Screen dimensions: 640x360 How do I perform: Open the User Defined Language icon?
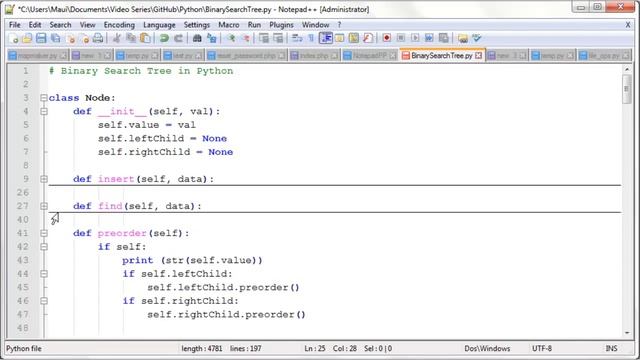point(340,38)
